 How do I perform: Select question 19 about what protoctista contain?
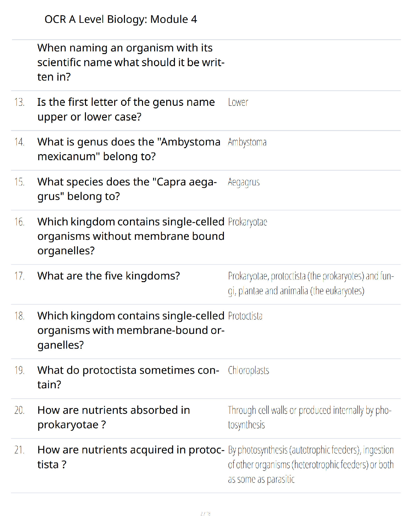click(128, 377)
